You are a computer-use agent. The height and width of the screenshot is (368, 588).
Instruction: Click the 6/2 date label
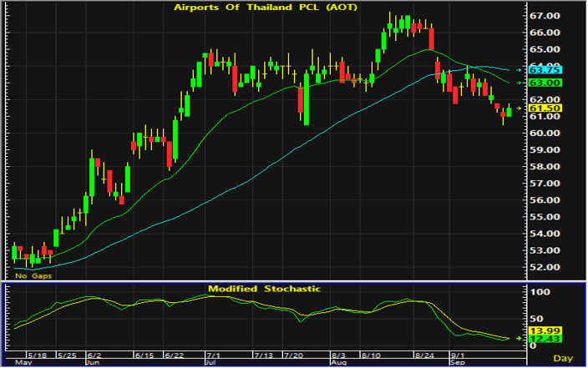tap(94, 355)
